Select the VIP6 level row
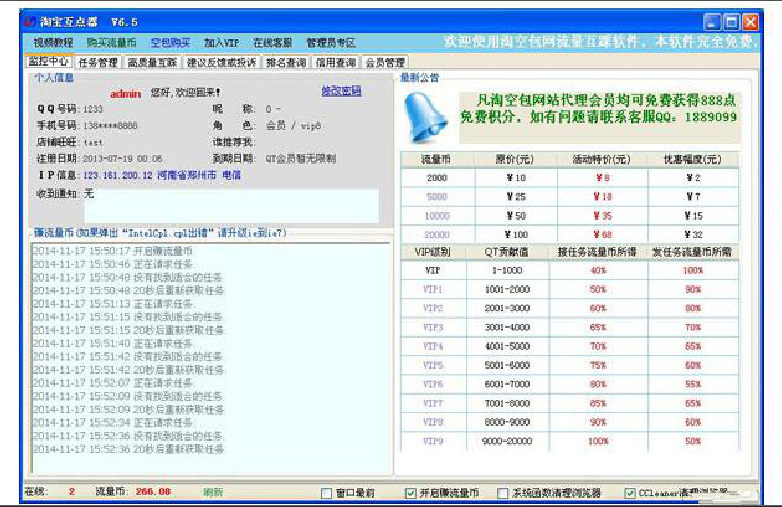Image resolution: width=782 pixels, height=507 pixels. (x=570, y=384)
